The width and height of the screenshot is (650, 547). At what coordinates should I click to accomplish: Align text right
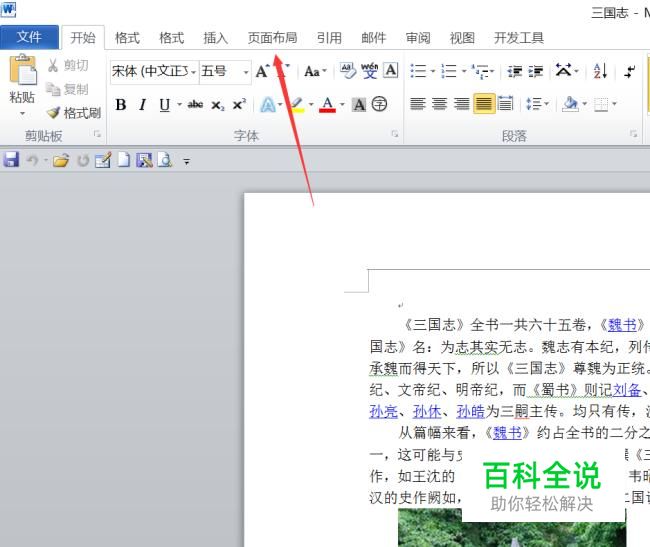coord(461,104)
